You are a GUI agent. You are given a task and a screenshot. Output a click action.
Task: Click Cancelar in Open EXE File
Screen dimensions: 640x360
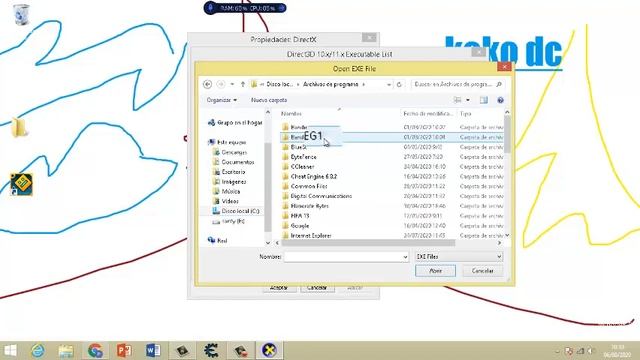pos(482,271)
